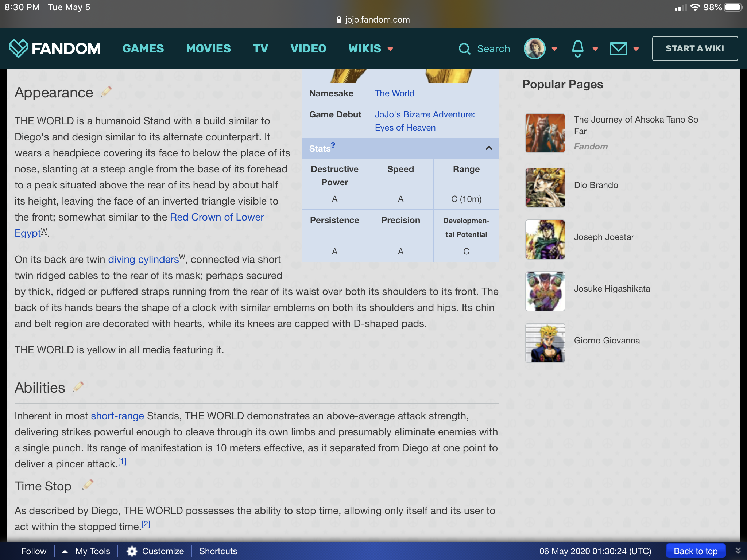Open the Dio Brando thumbnail
Image resolution: width=747 pixels, height=560 pixels.
(x=545, y=187)
